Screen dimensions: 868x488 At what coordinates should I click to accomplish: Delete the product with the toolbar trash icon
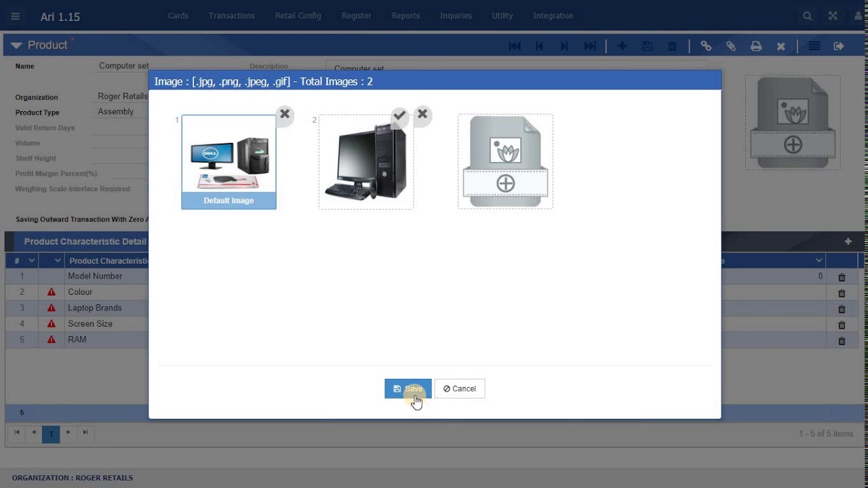[x=673, y=46]
